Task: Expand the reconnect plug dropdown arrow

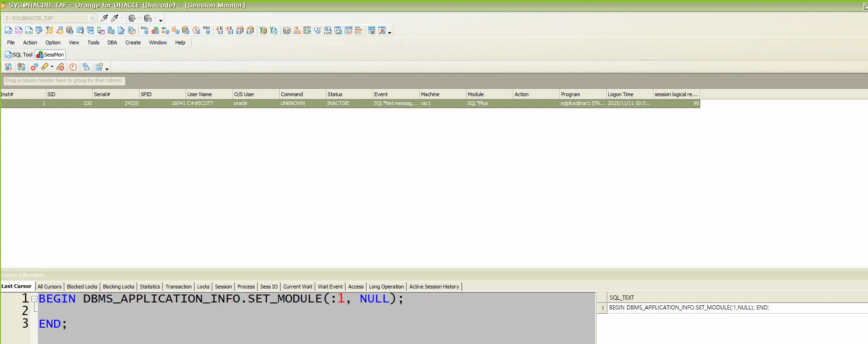Action: point(122,18)
